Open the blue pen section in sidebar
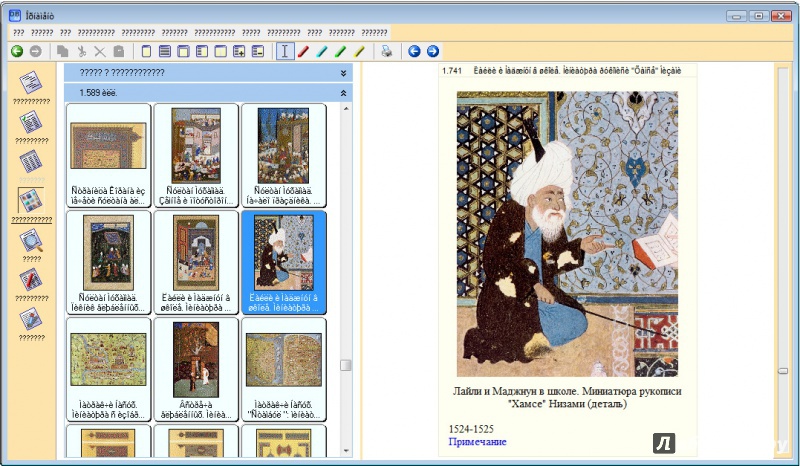800x466 pixels. (x=31, y=319)
